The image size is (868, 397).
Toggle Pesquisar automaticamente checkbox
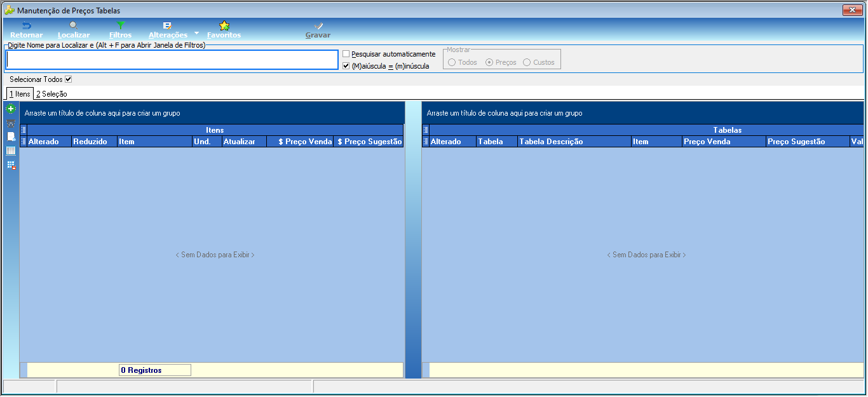(346, 54)
